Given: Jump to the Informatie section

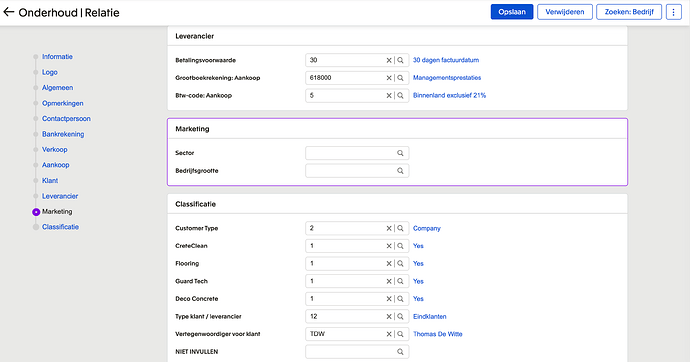Looking at the screenshot, I should tap(57, 57).
